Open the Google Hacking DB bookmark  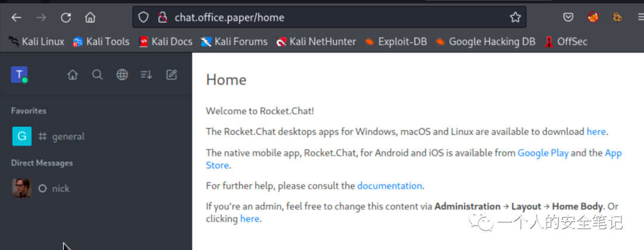coord(485,42)
